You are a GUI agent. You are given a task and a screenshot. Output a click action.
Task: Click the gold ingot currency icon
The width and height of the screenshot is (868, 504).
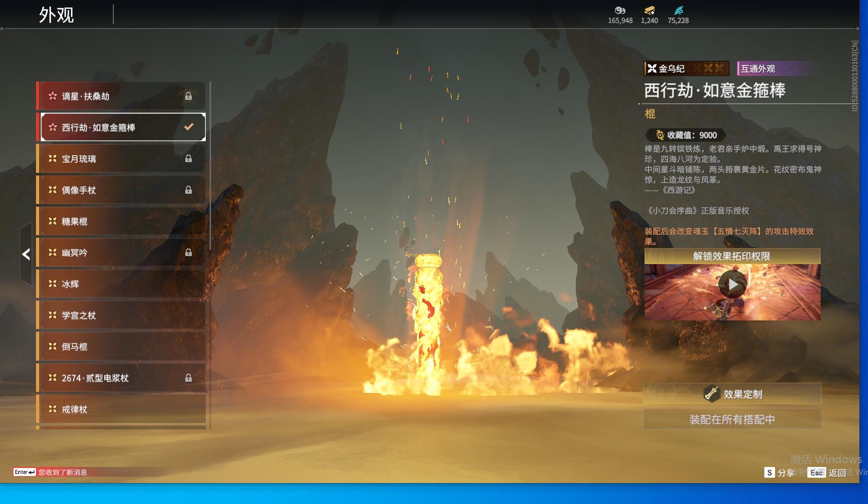tap(649, 10)
